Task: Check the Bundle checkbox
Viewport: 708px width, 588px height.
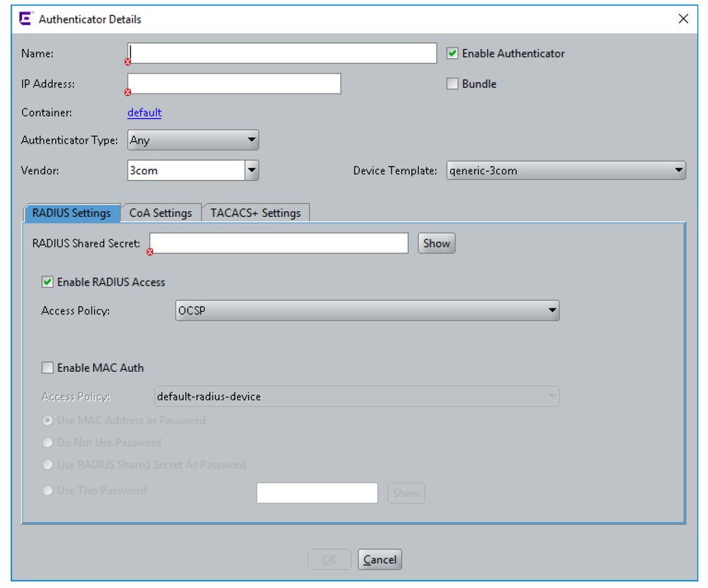Action: [452, 84]
